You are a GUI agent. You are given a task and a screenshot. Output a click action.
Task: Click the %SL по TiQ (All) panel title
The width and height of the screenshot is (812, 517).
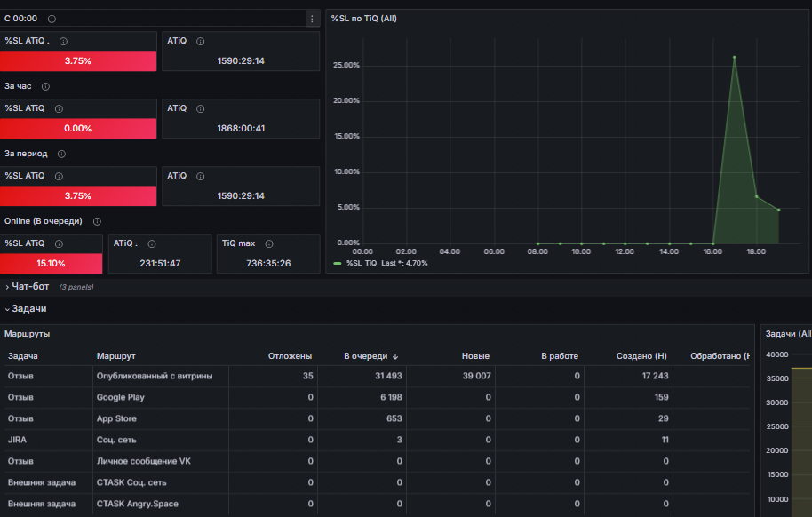(364, 19)
